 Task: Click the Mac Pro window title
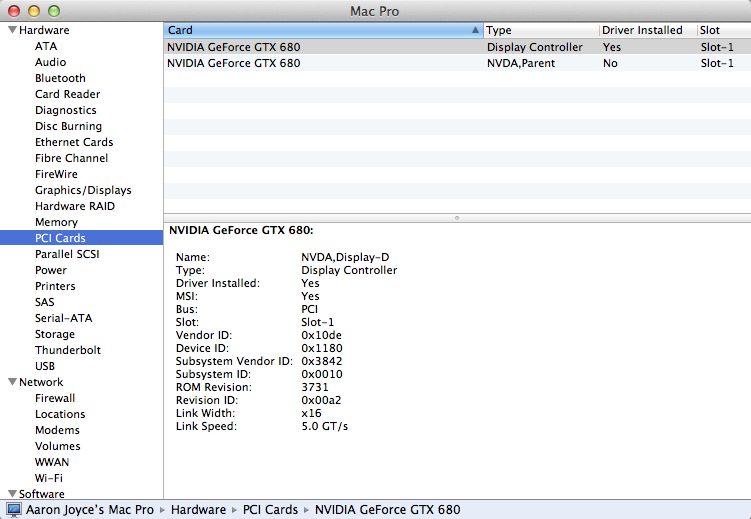pyautogui.click(x=375, y=11)
